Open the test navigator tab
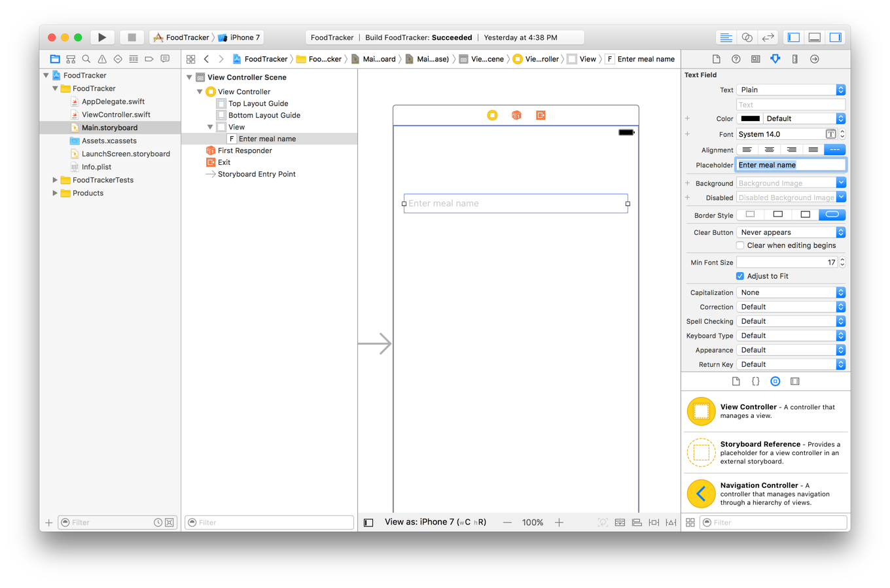Screen dimensions: 890x588 (x=118, y=59)
